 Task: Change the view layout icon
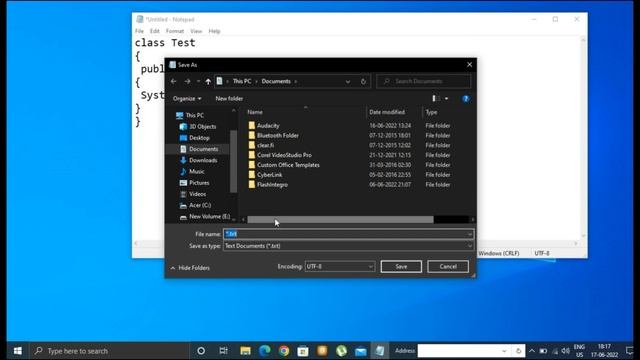click(436, 98)
